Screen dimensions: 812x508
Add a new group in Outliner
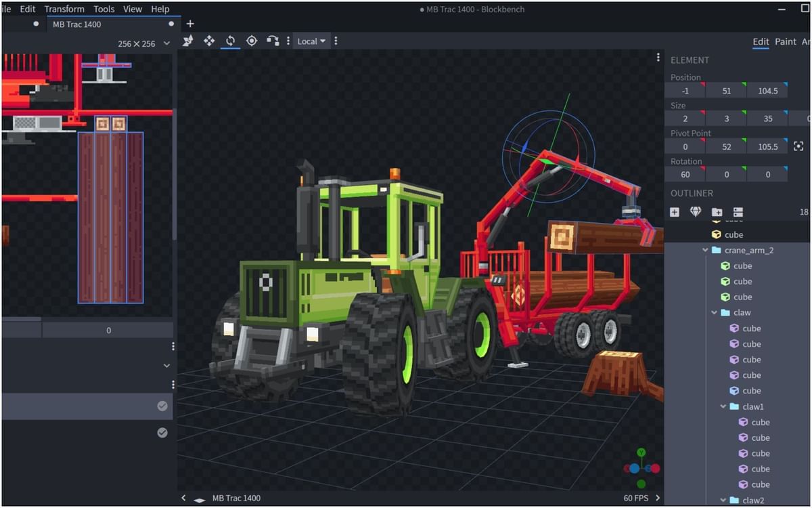tap(717, 212)
